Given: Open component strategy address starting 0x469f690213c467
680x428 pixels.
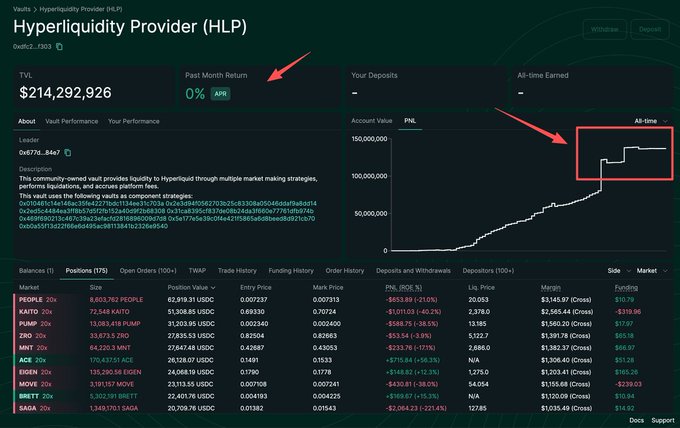Looking at the screenshot, I should click(x=92, y=219).
